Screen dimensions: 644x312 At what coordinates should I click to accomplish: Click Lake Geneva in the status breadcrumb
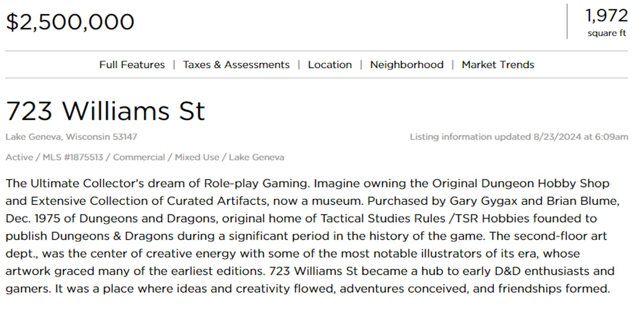256,157
